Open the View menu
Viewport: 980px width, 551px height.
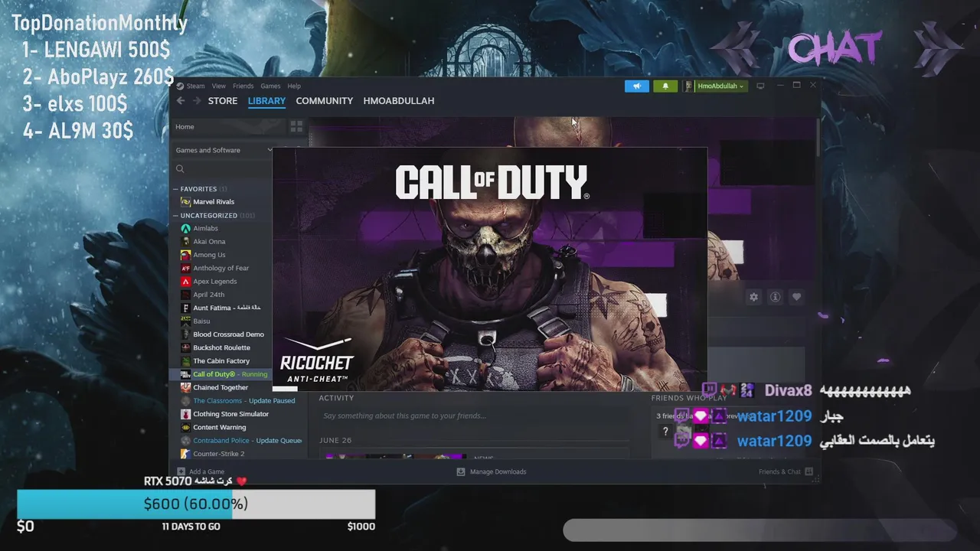point(219,86)
